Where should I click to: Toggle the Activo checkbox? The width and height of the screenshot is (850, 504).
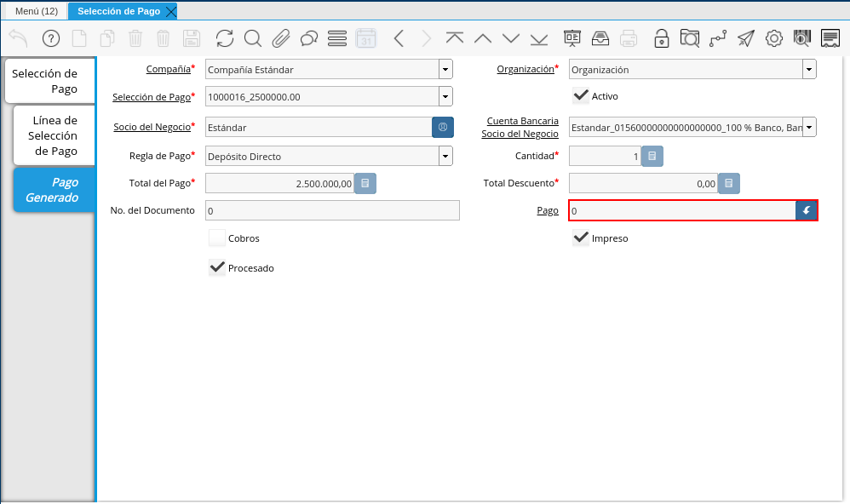[x=581, y=96]
